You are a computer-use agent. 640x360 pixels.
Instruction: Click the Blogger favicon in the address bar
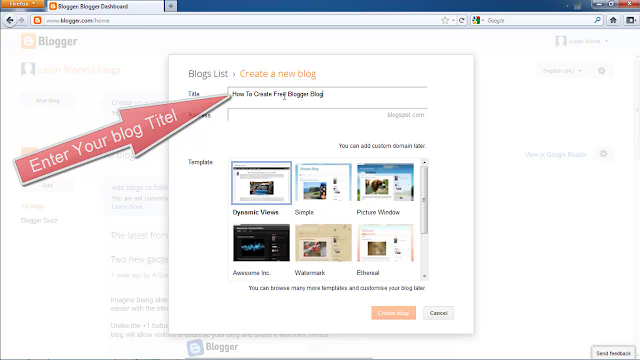point(38,20)
